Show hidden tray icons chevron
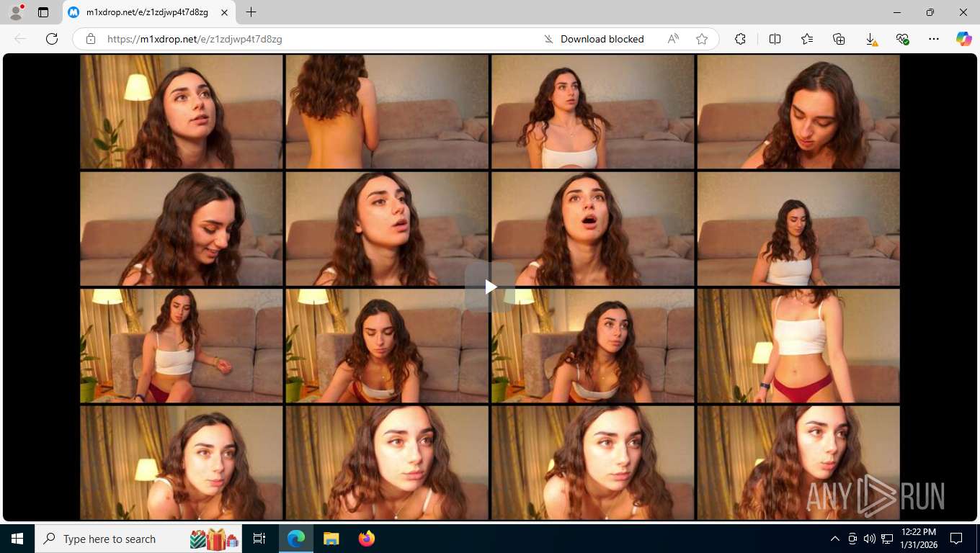Screen dimensions: 980x553 click(x=835, y=539)
